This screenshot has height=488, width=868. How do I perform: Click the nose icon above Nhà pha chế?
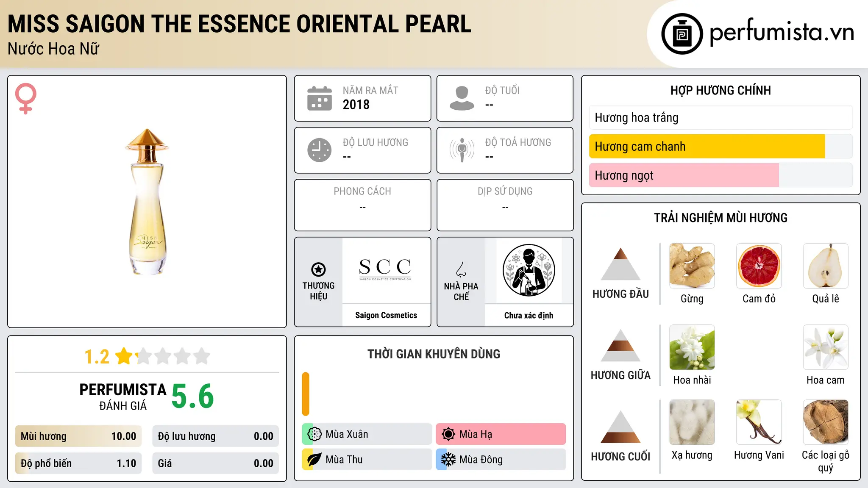[461, 269]
